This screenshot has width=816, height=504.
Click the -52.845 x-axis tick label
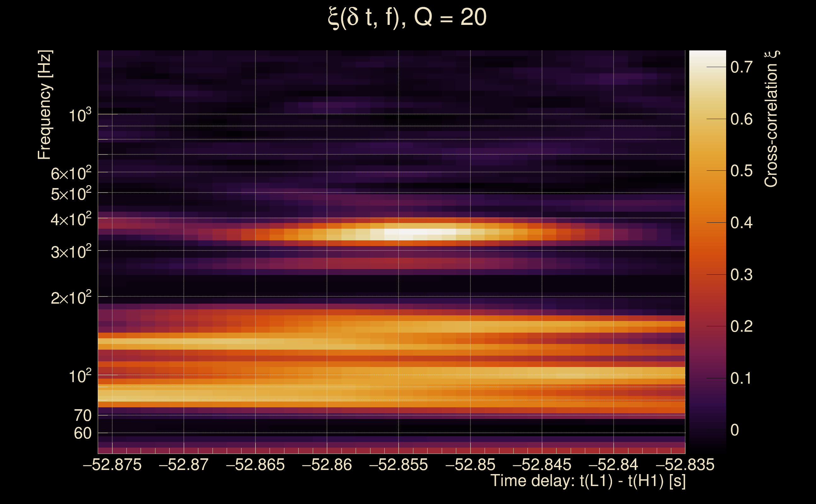(x=542, y=465)
